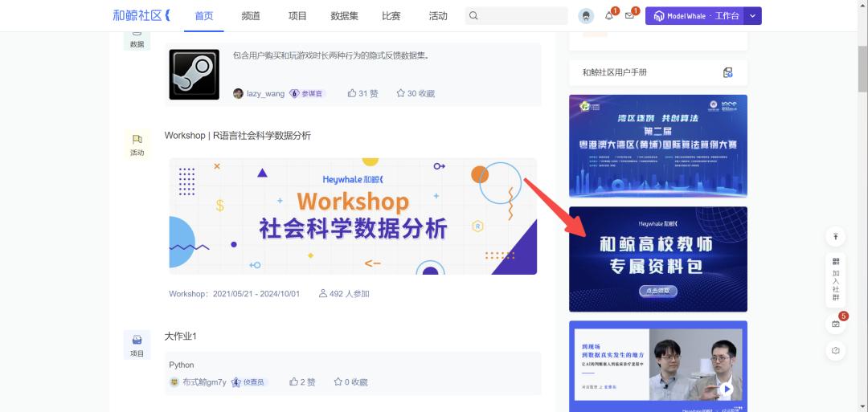Open the Workshop 社会科学数据分析 banner
The image size is (868, 412).
click(353, 216)
